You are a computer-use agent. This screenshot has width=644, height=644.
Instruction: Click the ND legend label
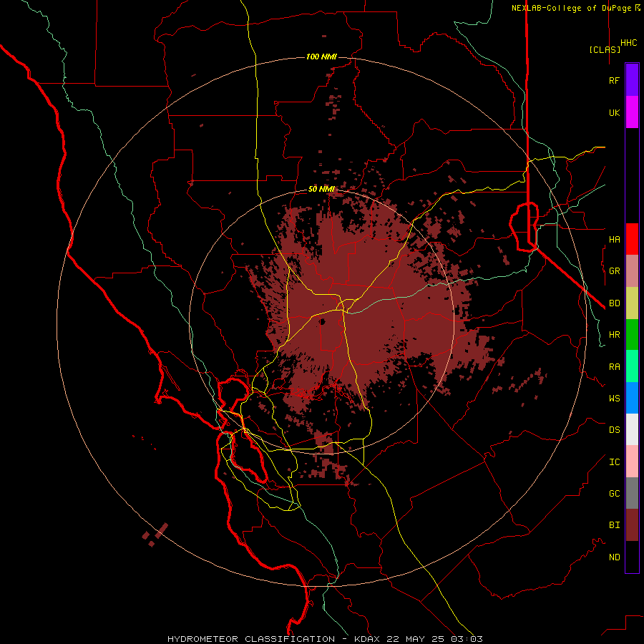614,557
